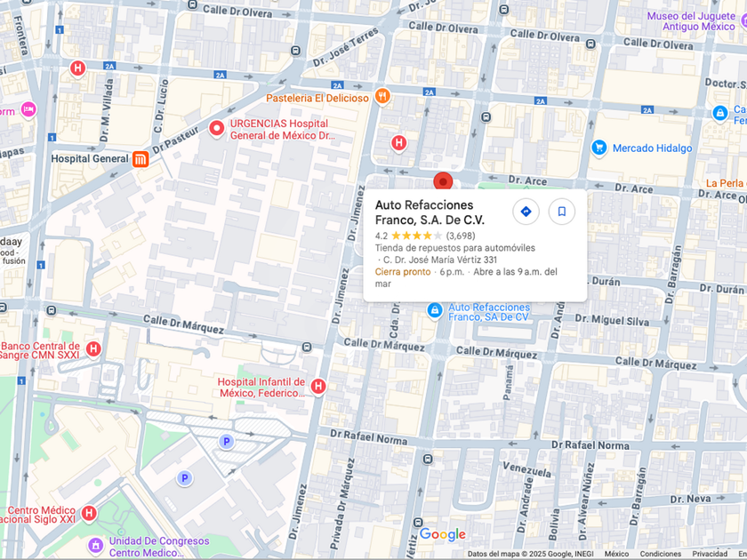Click the red selected location pin
Image resolution: width=747 pixels, height=560 pixels.
(x=443, y=181)
